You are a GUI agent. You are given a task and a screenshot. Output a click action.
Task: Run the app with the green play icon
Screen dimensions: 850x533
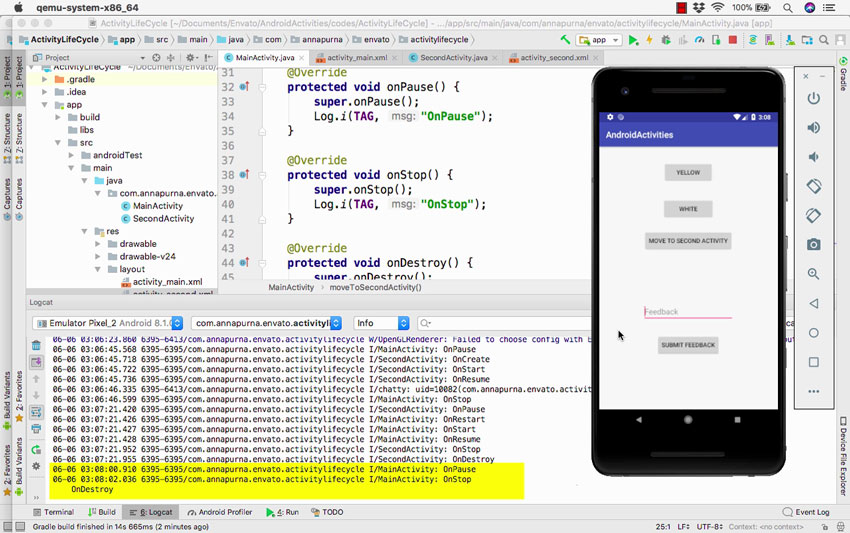[633, 40]
